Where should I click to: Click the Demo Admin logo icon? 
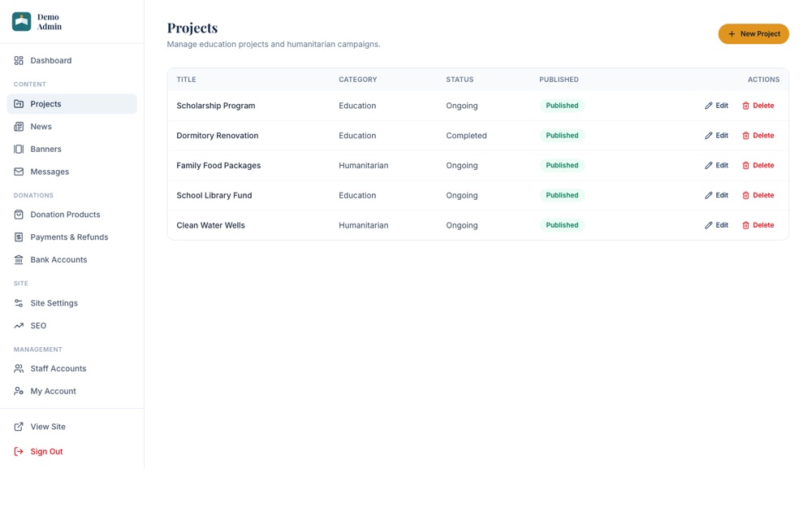click(x=22, y=22)
